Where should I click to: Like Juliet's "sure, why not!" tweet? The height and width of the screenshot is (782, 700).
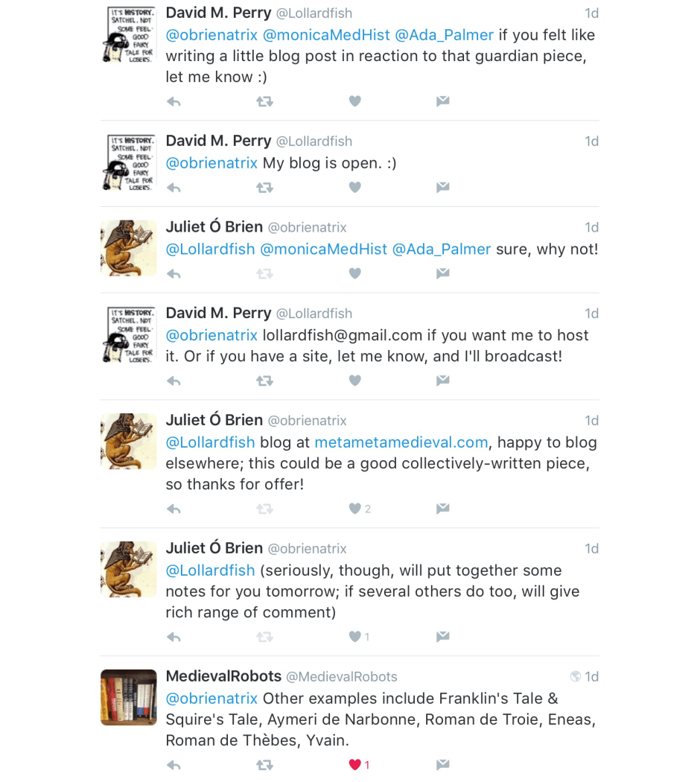coord(355,274)
